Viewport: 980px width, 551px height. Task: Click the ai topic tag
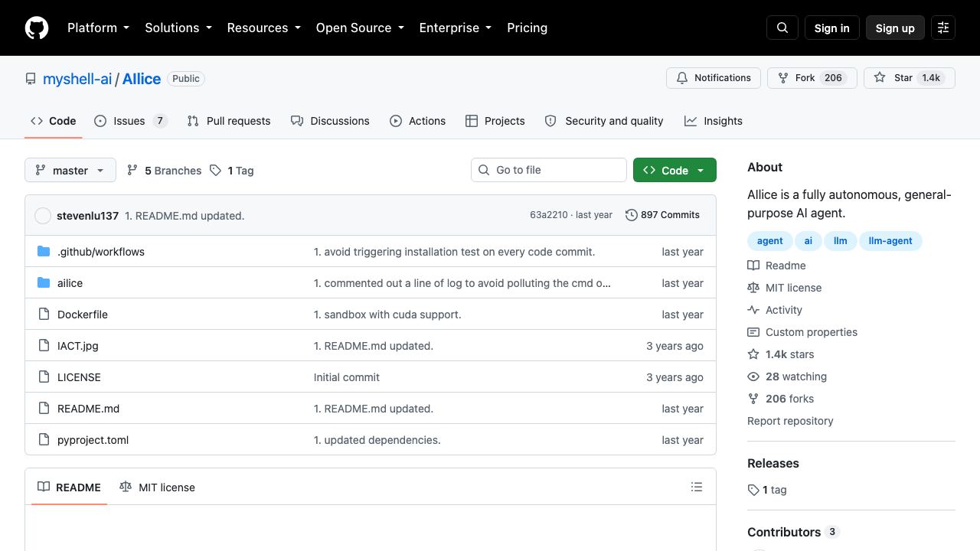coord(808,241)
